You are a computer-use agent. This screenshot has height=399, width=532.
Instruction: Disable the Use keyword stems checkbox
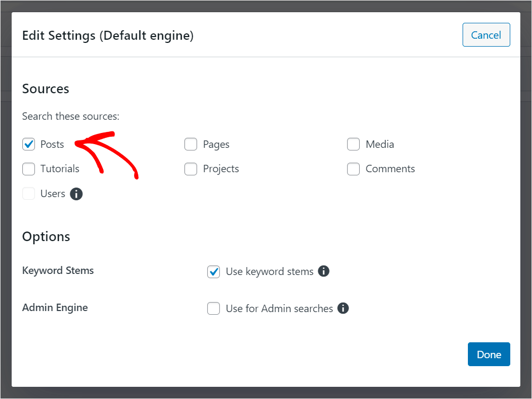coord(214,272)
